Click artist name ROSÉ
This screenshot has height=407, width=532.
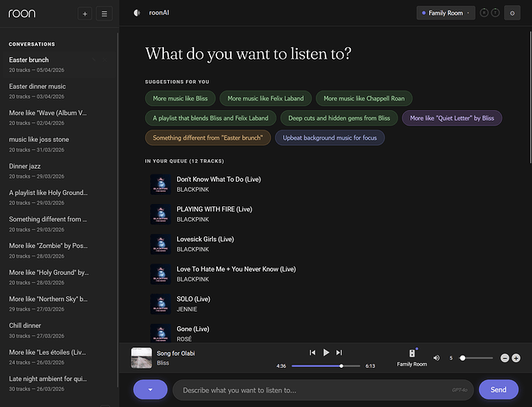(184, 338)
